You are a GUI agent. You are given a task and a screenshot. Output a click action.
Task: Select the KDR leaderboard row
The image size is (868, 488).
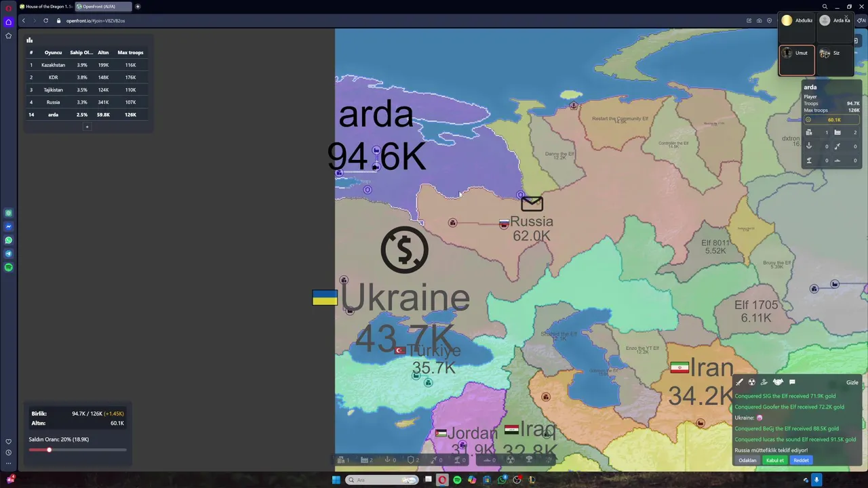87,77
